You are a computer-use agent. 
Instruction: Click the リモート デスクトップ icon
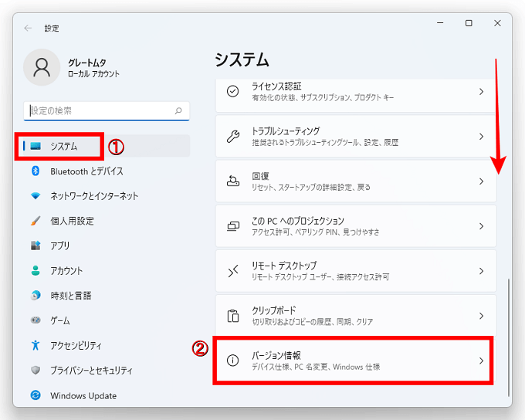coord(233,271)
